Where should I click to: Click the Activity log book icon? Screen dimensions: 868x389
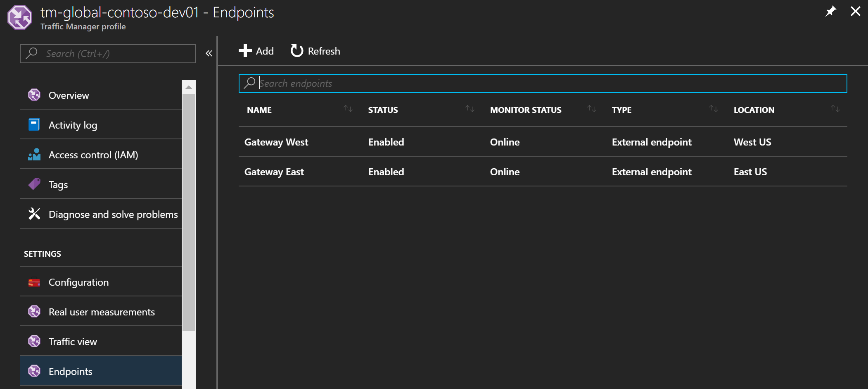click(34, 124)
